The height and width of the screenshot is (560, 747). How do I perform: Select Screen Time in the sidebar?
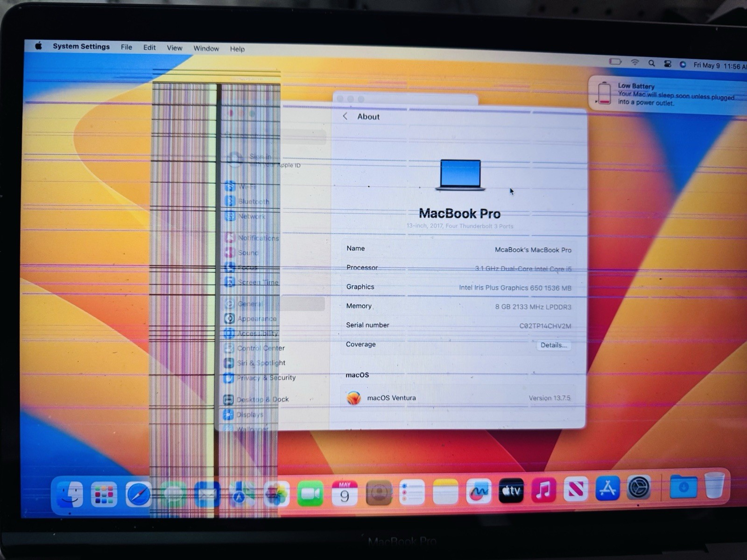click(252, 282)
